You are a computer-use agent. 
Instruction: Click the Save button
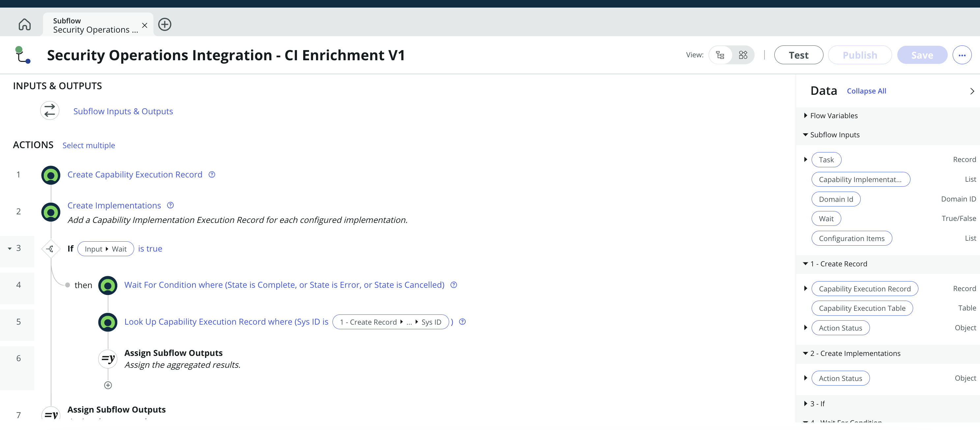(922, 55)
